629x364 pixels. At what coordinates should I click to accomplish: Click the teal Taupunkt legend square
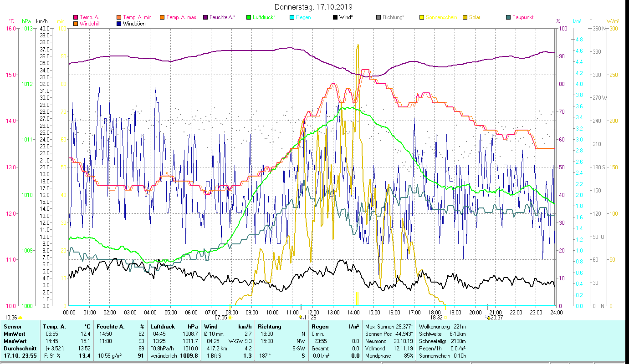pos(508,18)
